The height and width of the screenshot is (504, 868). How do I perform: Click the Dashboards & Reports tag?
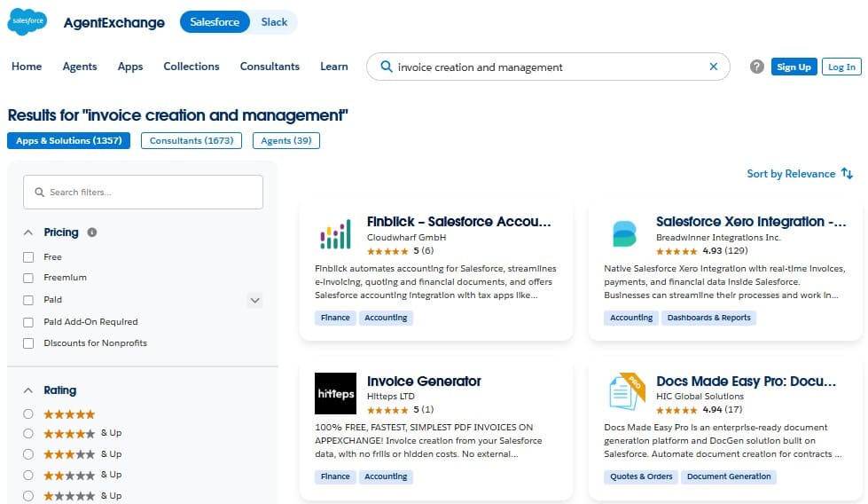point(709,318)
